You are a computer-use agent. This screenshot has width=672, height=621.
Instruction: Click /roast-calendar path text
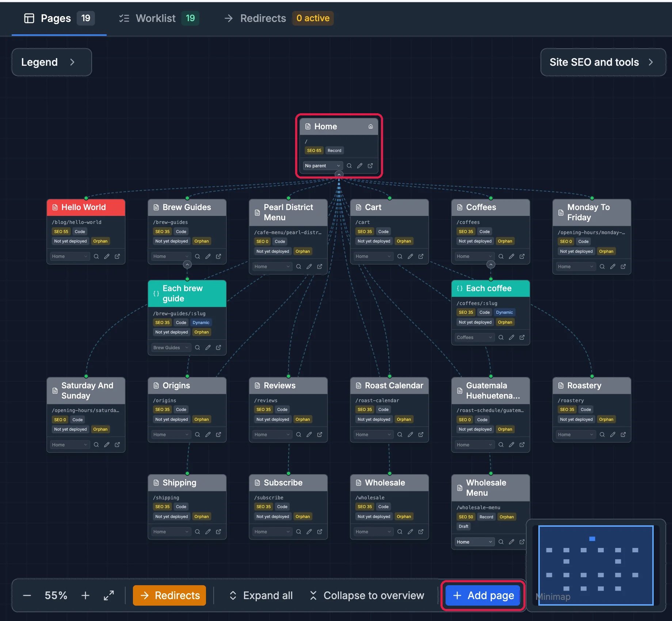point(377,401)
